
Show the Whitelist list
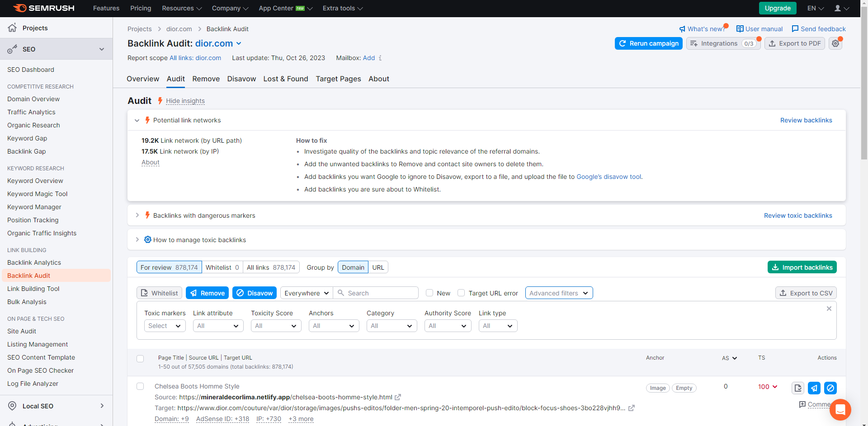tap(222, 267)
